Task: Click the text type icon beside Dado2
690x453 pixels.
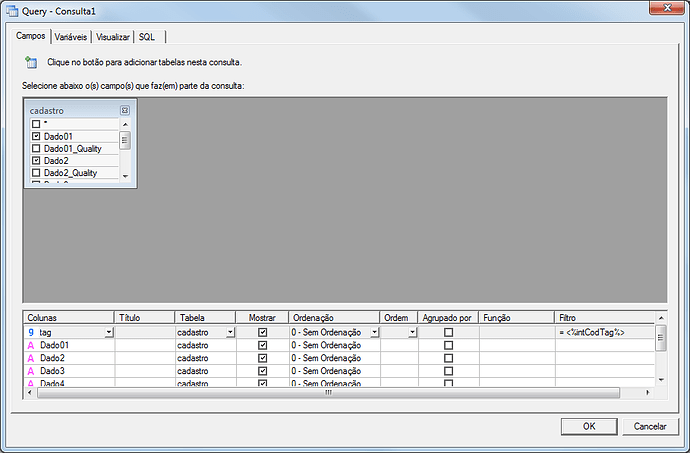Action: 31,358
